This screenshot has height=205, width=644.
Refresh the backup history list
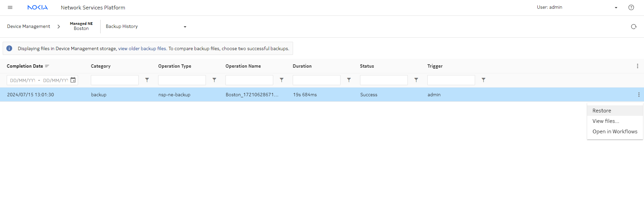[634, 27]
